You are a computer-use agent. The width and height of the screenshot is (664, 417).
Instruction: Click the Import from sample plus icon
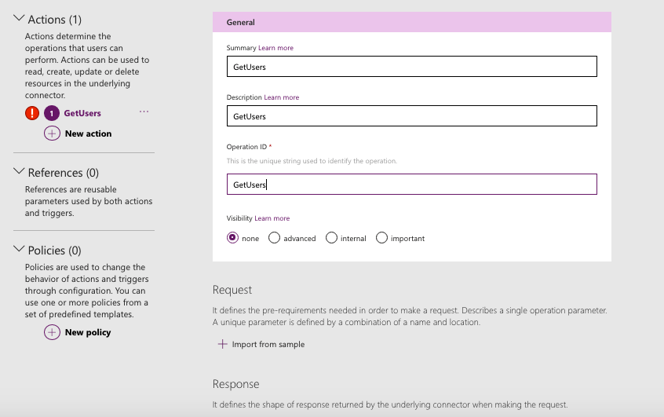pyautogui.click(x=222, y=344)
